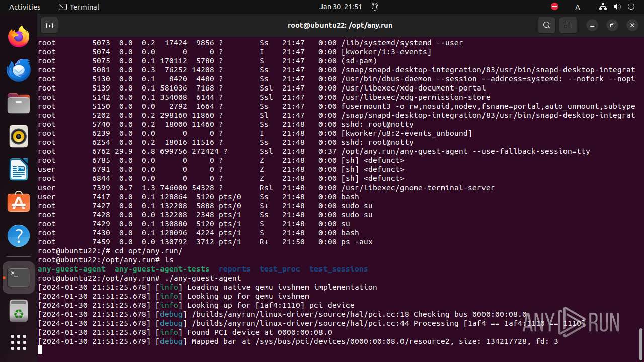Click '/usr/libexec/gnome-terminal-server' process line
644x362 pixels.
point(418,188)
